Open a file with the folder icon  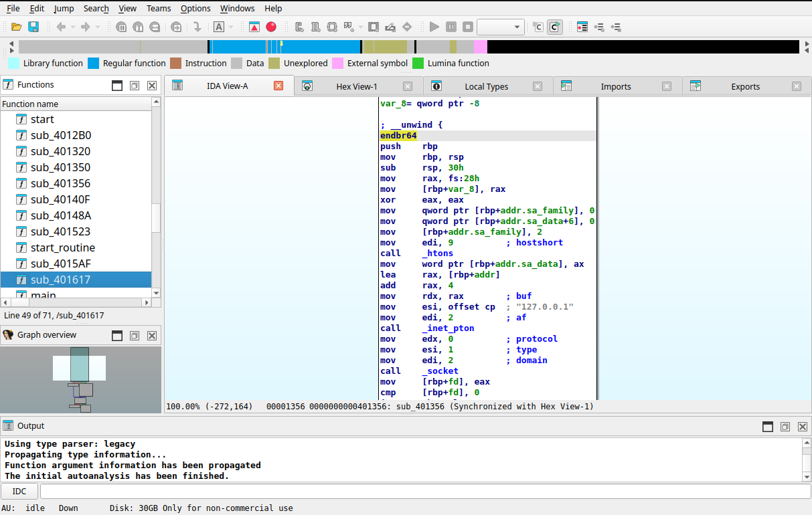[17, 27]
